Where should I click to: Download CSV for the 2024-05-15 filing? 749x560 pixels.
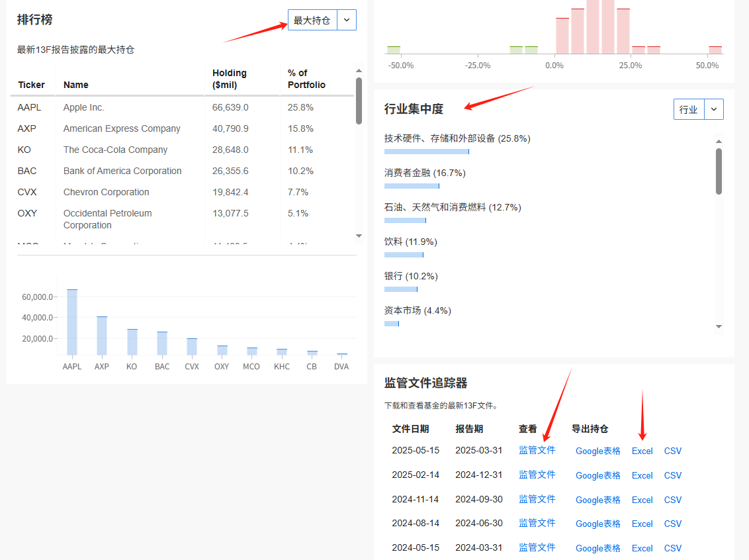point(672,547)
